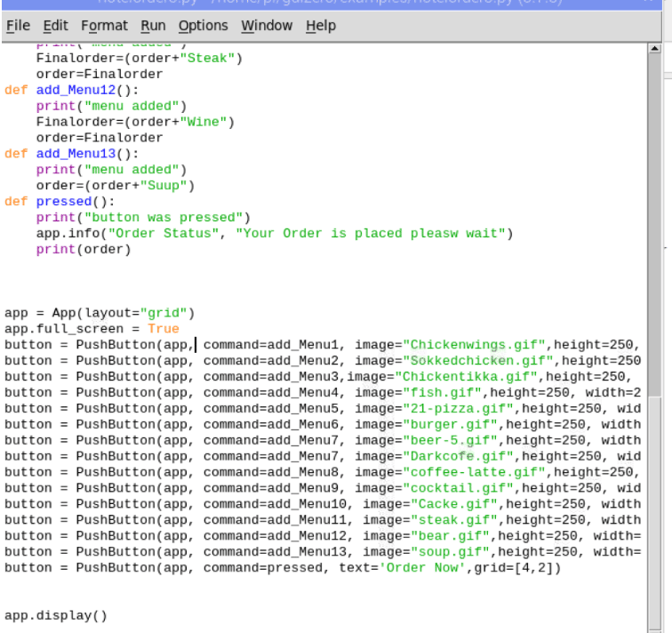Click the App(layout="grid") line

[99, 313]
